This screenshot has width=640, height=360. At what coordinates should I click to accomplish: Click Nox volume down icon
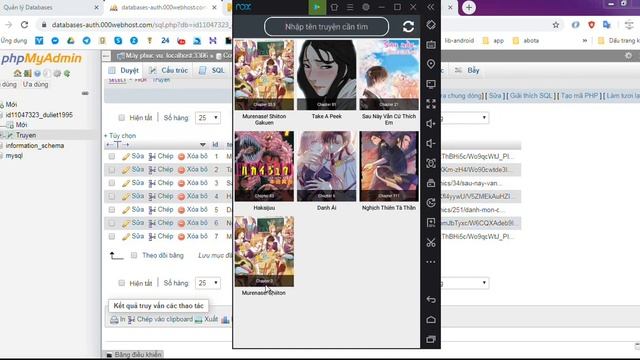click(431, 143)
